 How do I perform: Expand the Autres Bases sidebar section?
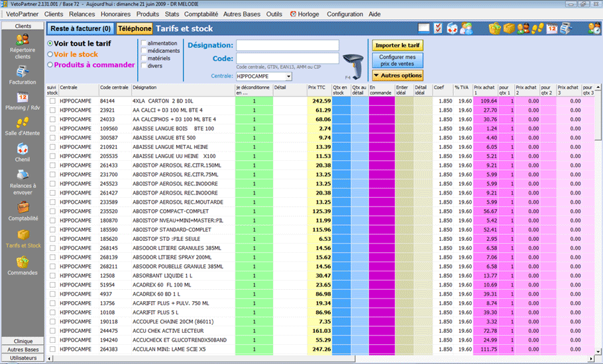23,349
